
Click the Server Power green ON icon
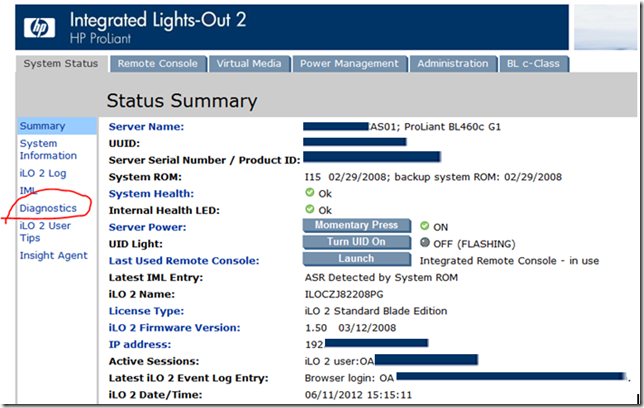point(425,226)
